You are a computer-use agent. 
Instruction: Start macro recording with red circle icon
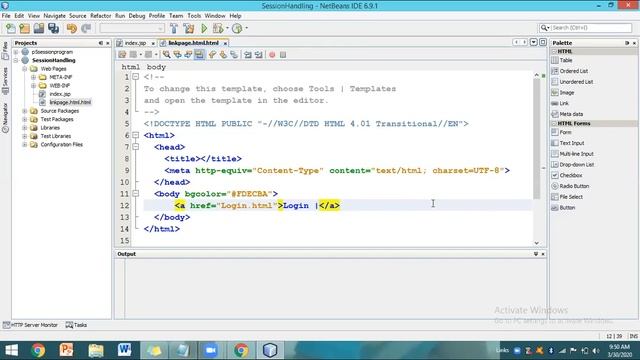click(272, 55)
